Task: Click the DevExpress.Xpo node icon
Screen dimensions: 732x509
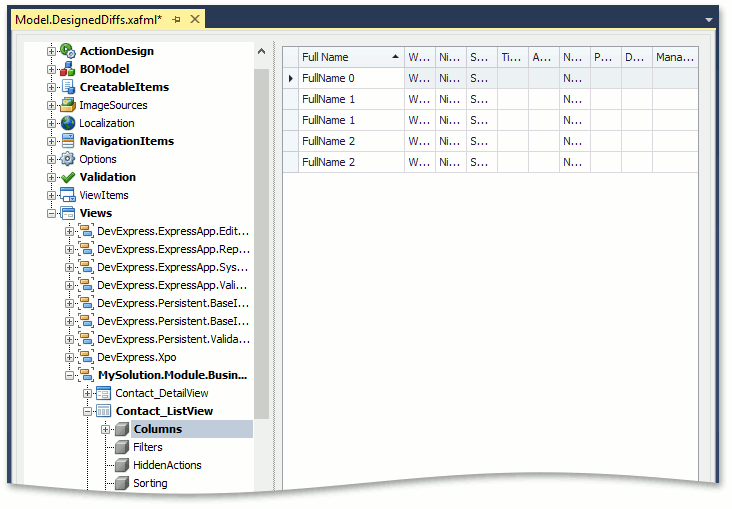Action: click(86, 357)
